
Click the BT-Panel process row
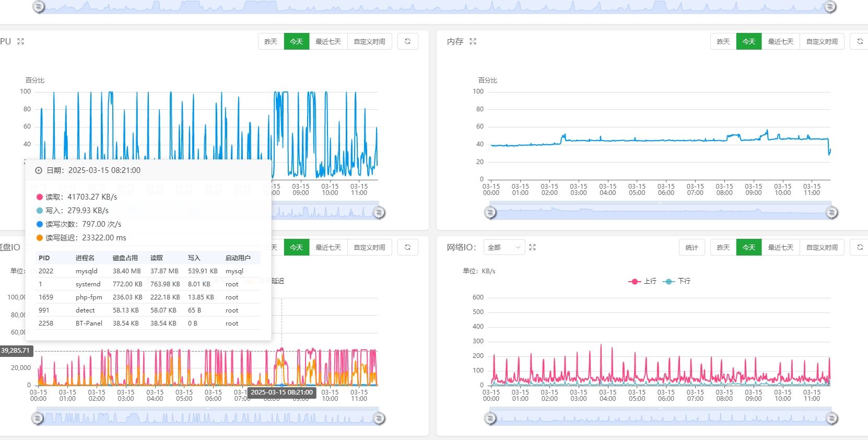(x=148, y=323)
